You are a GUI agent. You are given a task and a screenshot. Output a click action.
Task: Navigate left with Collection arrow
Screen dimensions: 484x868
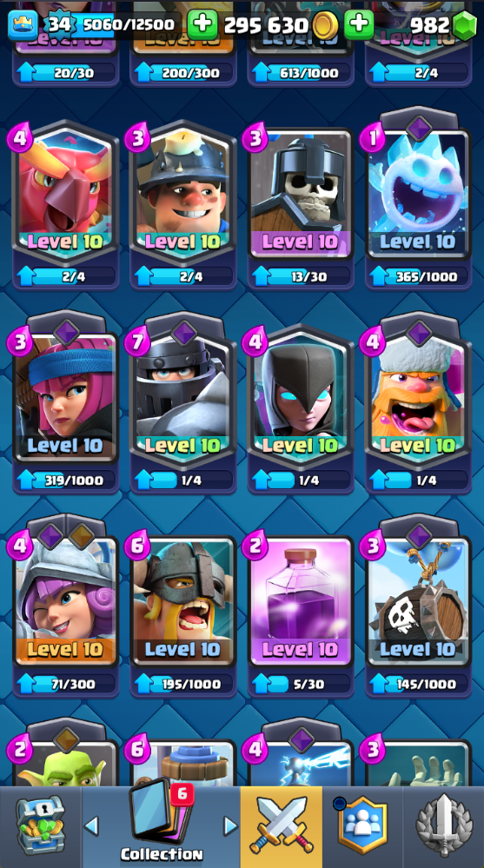pos(91,826)
